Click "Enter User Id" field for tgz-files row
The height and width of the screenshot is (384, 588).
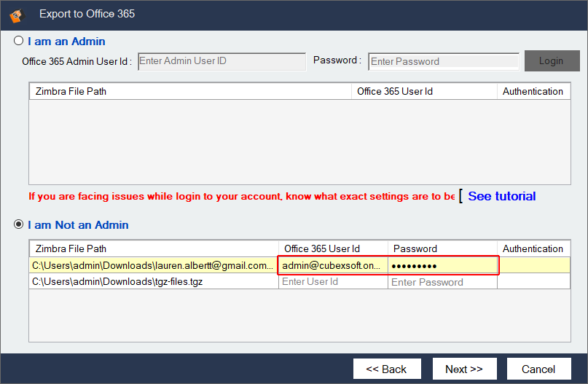332,282
